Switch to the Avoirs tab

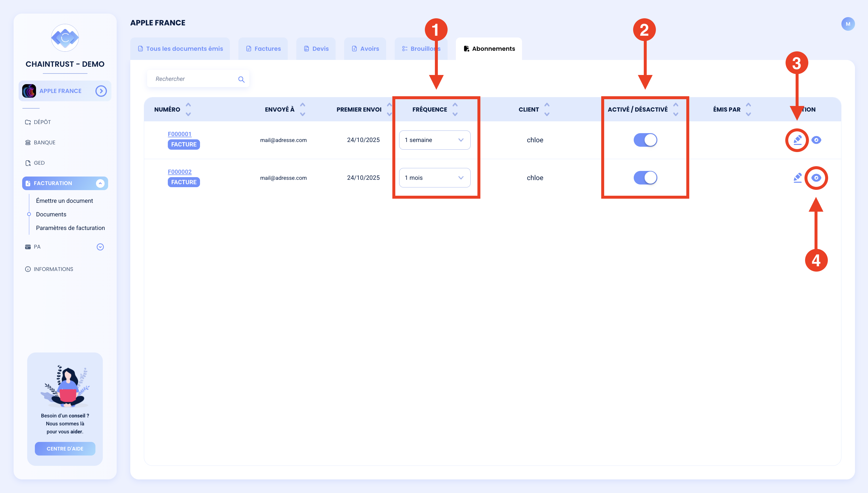coord(365,48)
